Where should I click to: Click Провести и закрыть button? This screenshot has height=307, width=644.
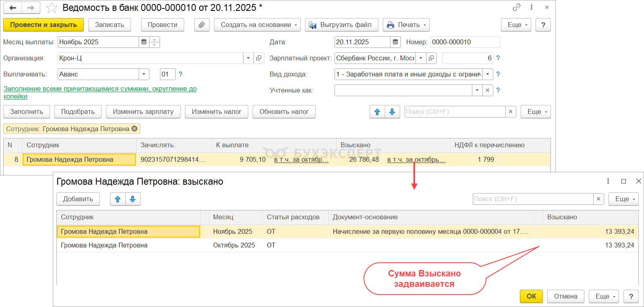click(44, 25)
